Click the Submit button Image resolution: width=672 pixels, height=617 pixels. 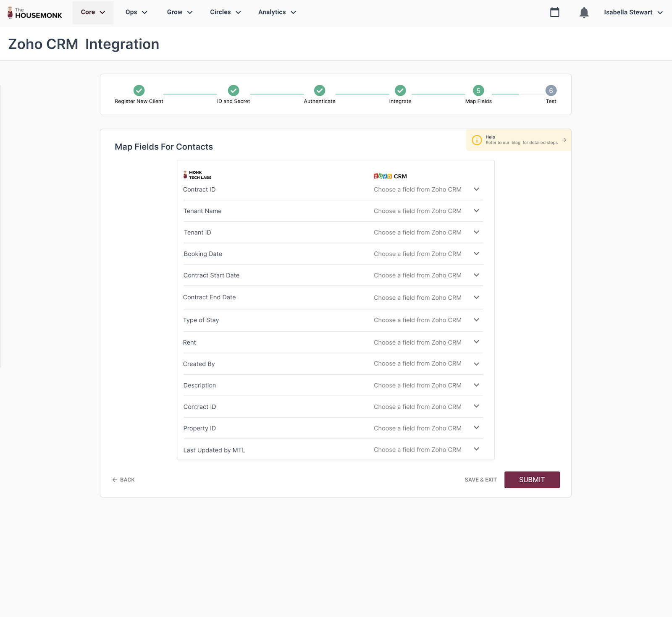point(532,480)
